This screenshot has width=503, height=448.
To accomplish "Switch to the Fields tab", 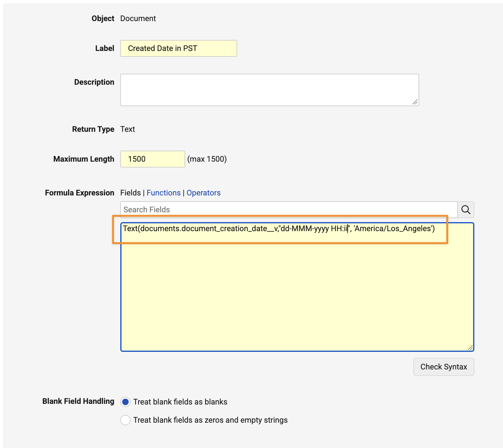I will tap(130, 193).
